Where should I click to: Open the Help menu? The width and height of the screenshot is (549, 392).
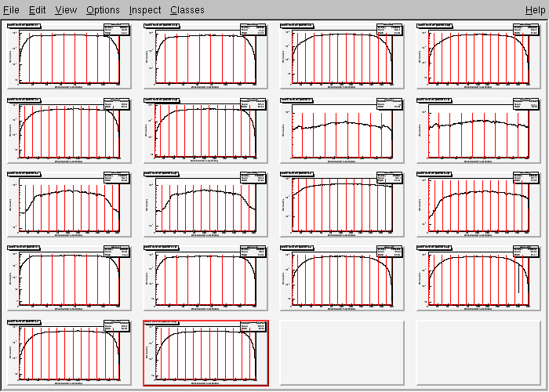coord(536,9)
